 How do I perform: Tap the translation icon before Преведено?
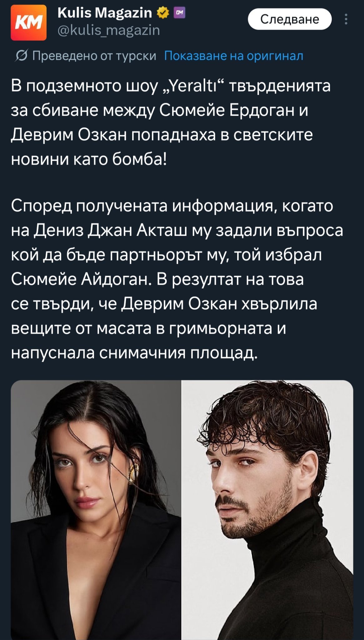pos(22,56)
